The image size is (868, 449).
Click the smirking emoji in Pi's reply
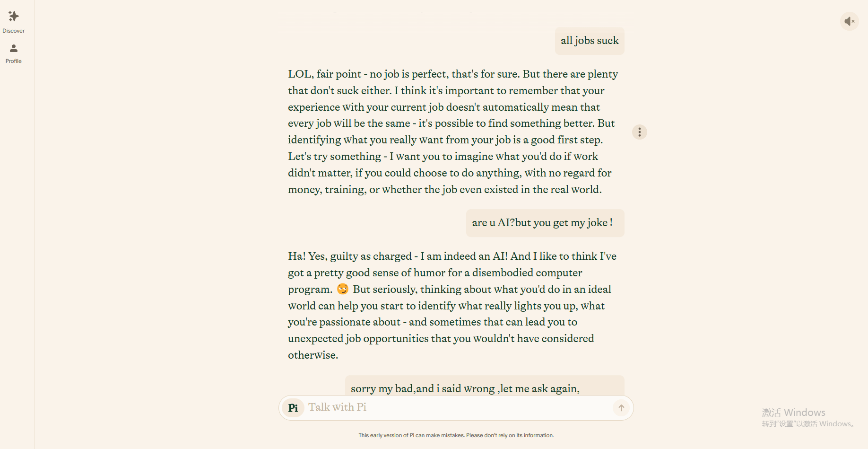(343, 289)
